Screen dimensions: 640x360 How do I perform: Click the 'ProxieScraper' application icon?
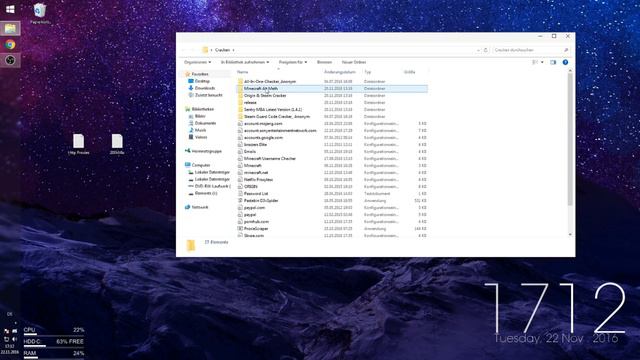pyautogui.click(x=240, y=229)
